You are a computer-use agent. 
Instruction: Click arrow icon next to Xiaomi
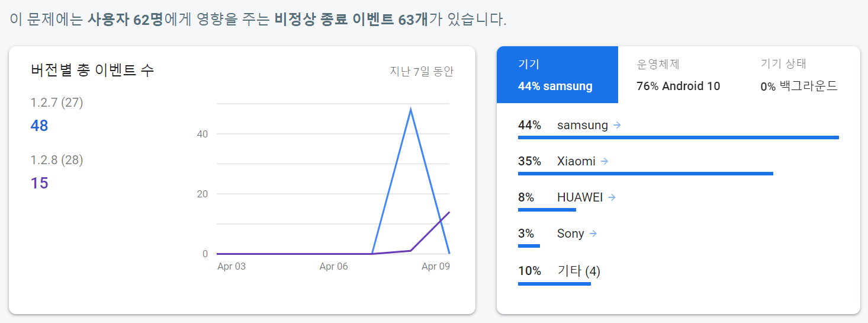605,161
